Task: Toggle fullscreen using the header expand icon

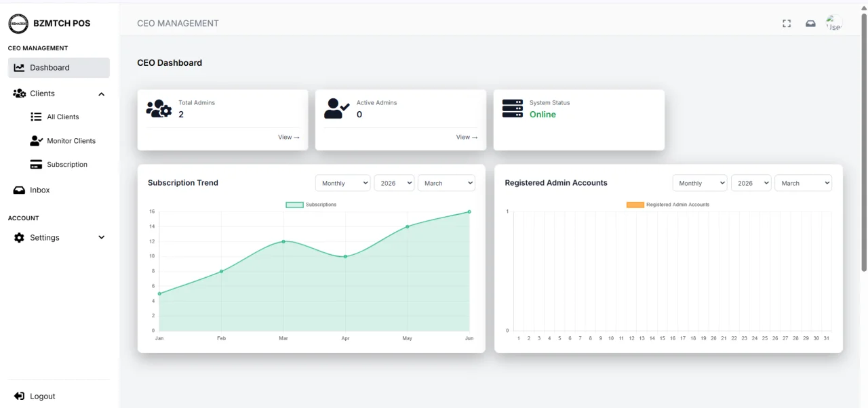Action: coord(787,24)
